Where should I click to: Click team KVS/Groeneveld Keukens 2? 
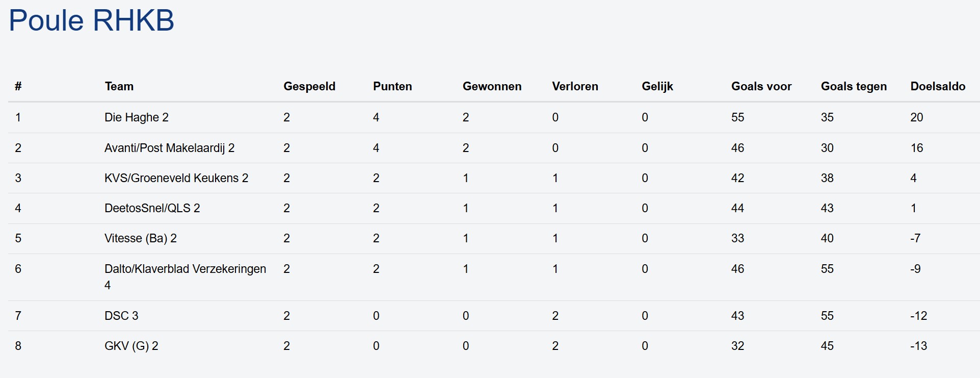coord(176,178)
